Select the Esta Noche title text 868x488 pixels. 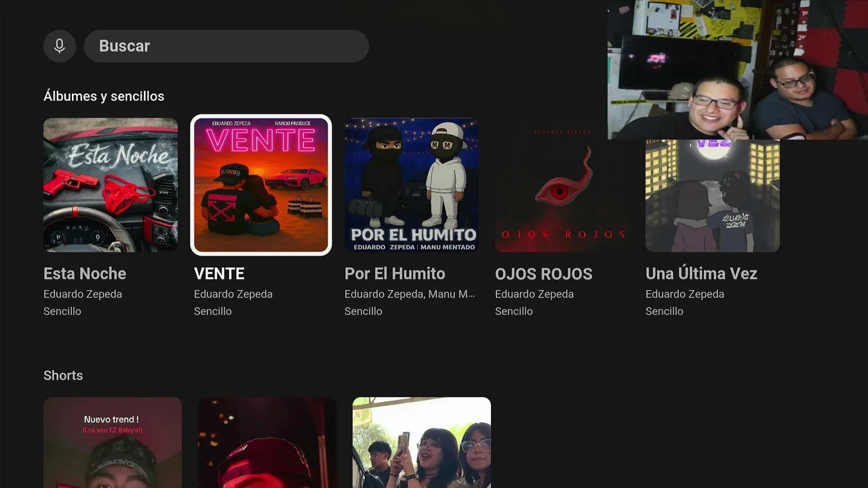point(85,274)
